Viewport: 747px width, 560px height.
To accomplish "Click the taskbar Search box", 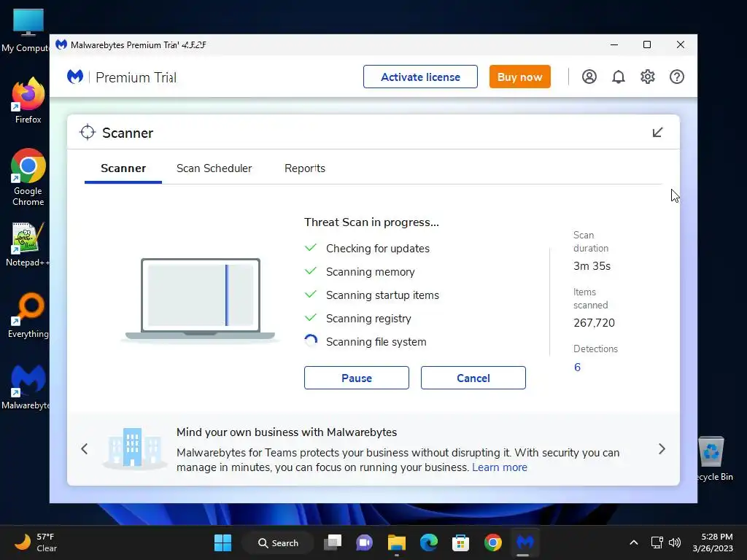I will pyautogui.click(x=278, y=542).
